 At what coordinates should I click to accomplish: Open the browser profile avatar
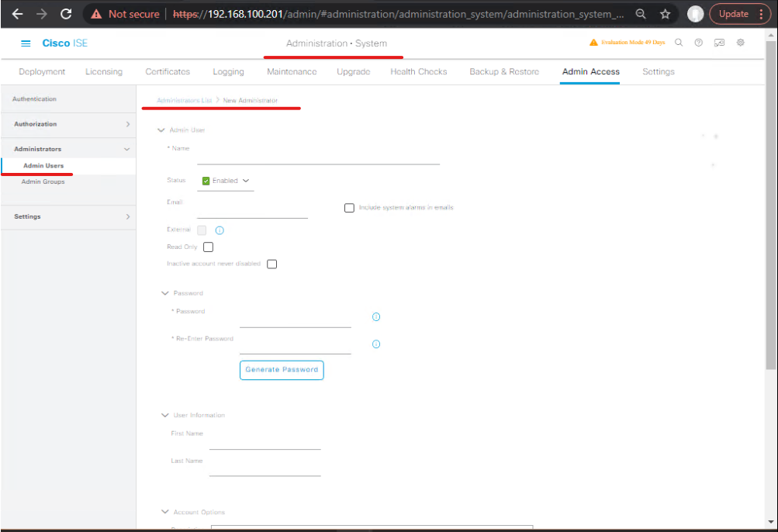[x=695, y=14]
